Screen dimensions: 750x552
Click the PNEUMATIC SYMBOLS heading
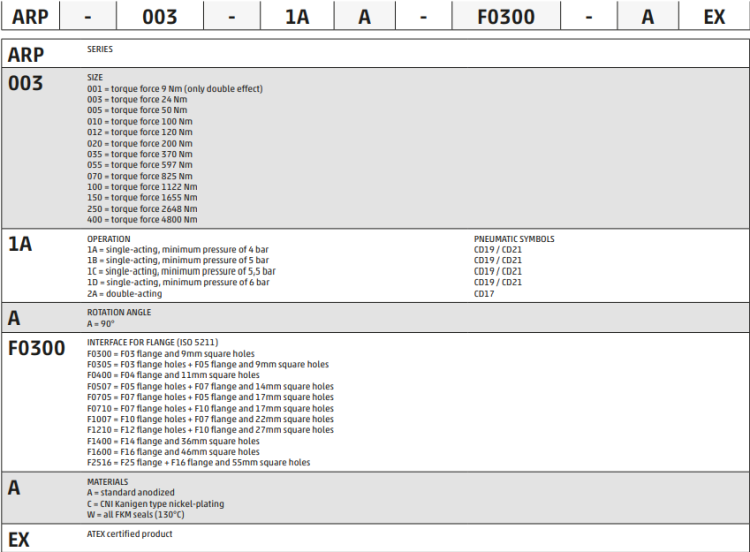click(514, 239)
